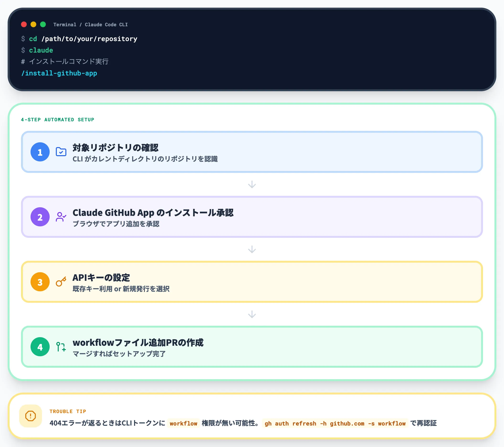
Task: Click the '対象リポジトリの確認' title
Action: coord(115,148)
